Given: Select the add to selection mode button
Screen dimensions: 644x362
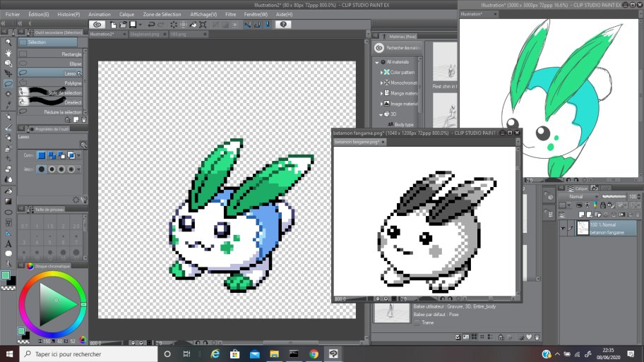Looking at the screenshot, I should [x=52, y=155].
